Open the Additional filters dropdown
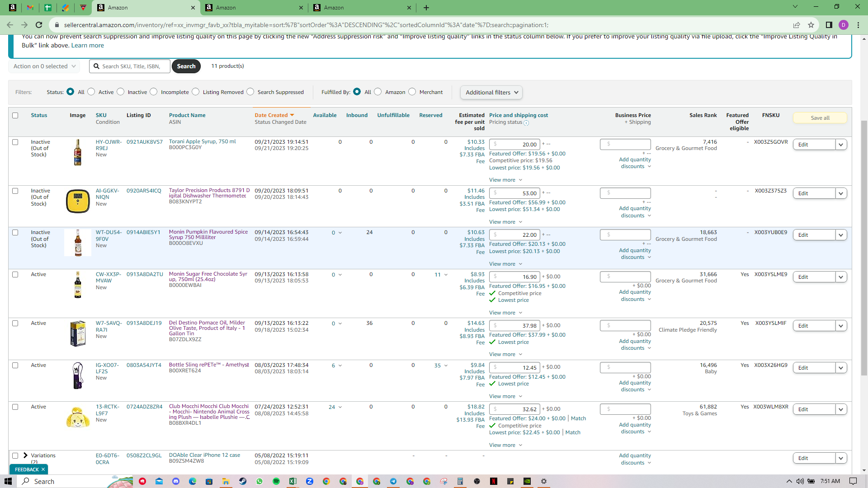Image resolution: width=868 pixels, height=488 pixels. click(491, 92)
